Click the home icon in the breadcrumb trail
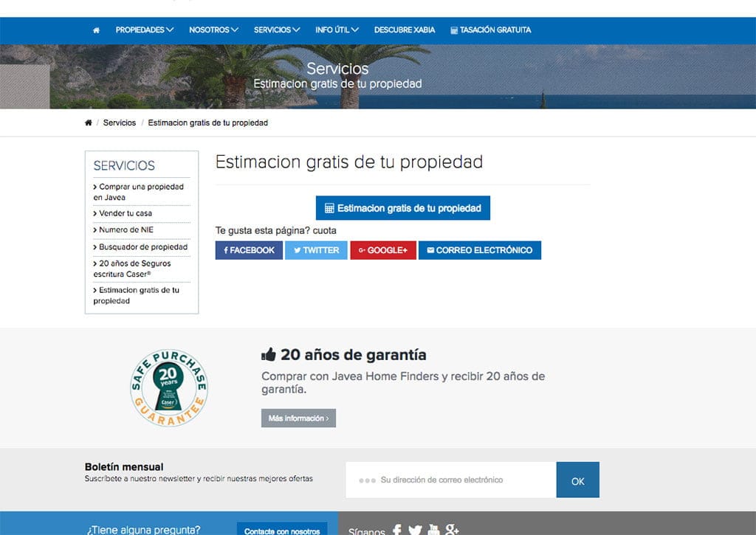756x535 pixels. [88, 122]
